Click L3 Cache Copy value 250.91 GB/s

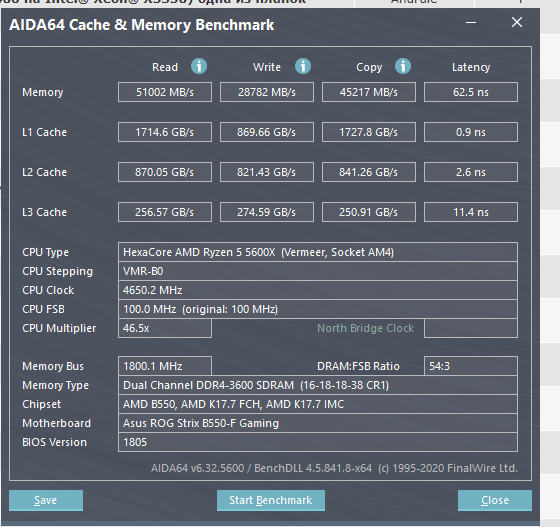[x=369, y=212]
